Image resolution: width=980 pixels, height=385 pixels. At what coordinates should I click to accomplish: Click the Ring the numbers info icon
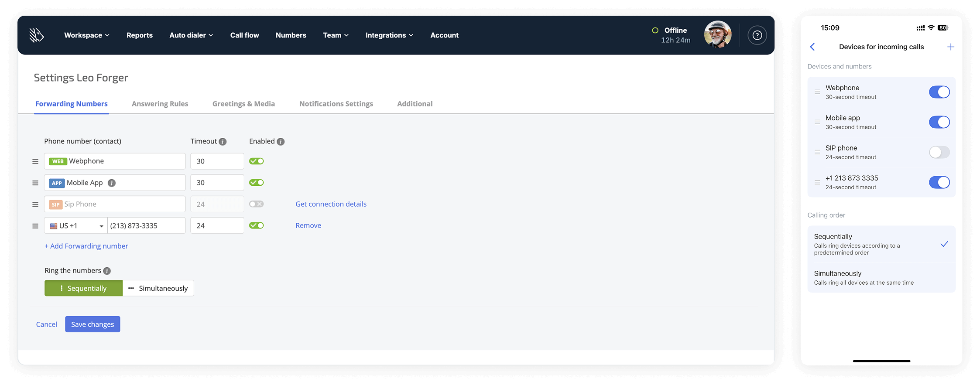click(107, 271)
